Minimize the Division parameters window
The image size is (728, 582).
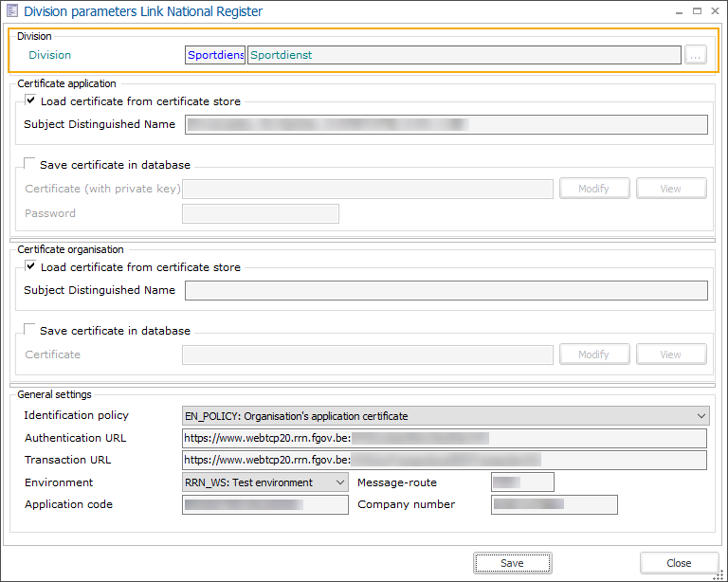(x=680, y=11)
